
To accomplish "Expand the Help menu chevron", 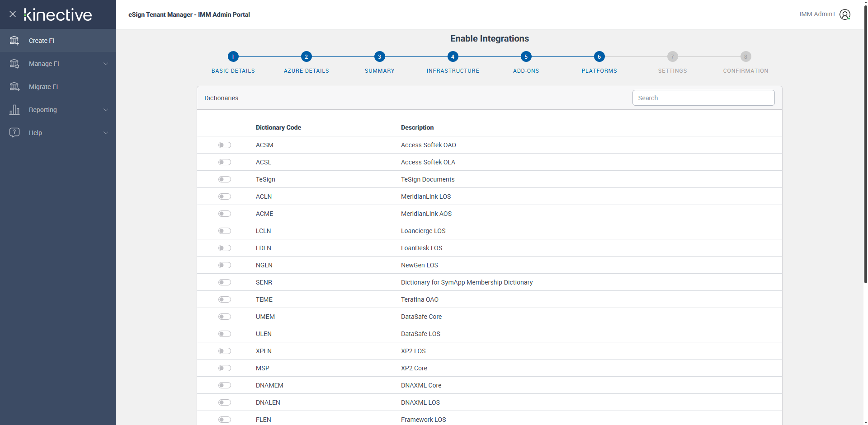I will 106,133.
